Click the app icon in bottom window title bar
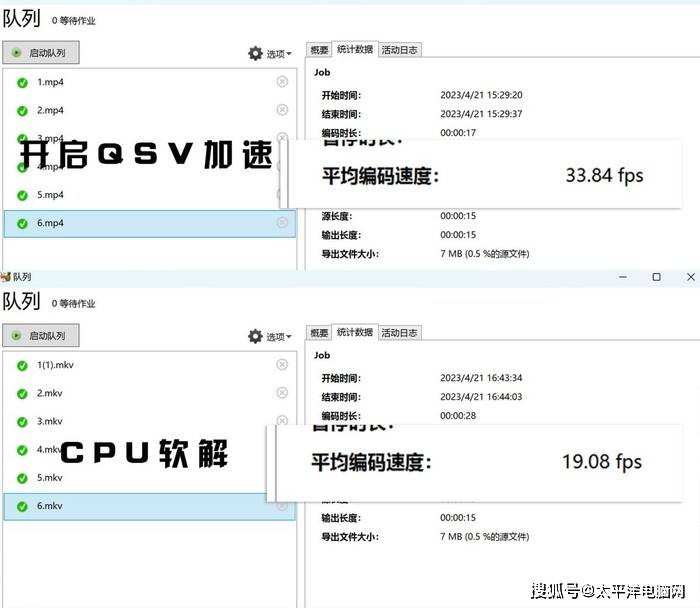This screenshot has width=700, height=608. [6, 277]
